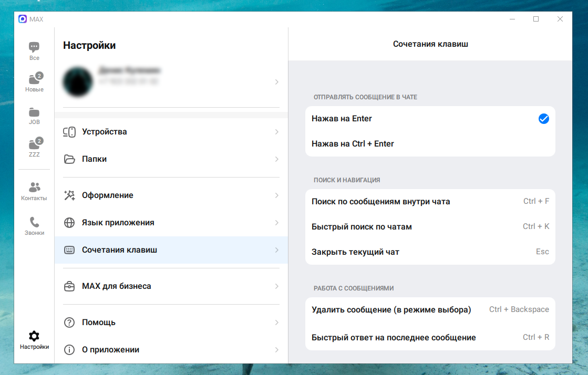
Task: Open the Сочетания клавиш menu item
Action: pos(119,250)
